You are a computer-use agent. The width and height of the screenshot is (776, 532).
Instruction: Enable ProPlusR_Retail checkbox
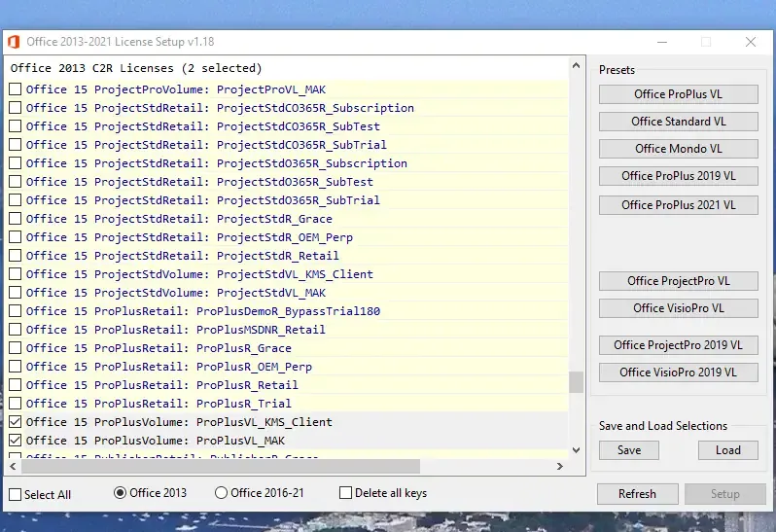(16, 384)
